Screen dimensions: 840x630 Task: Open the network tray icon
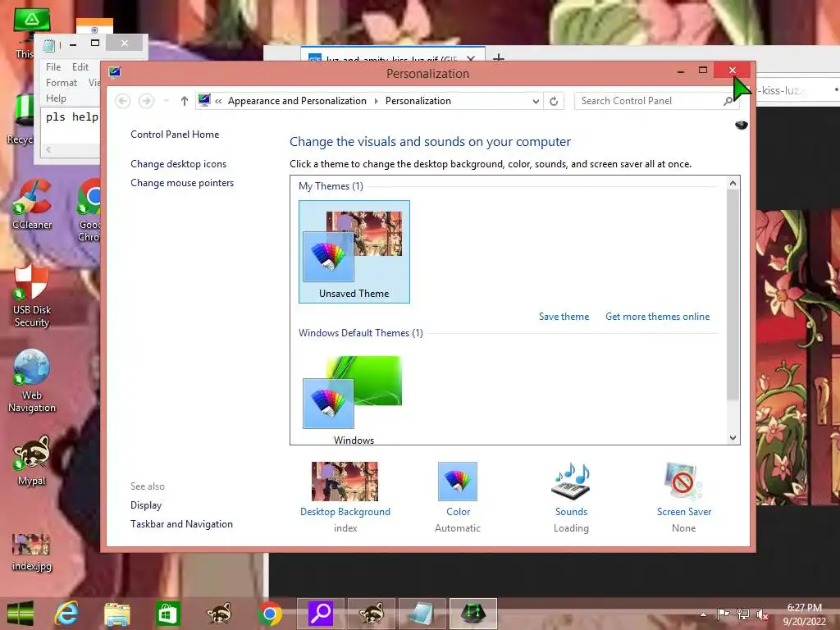(x=743, y=614)
